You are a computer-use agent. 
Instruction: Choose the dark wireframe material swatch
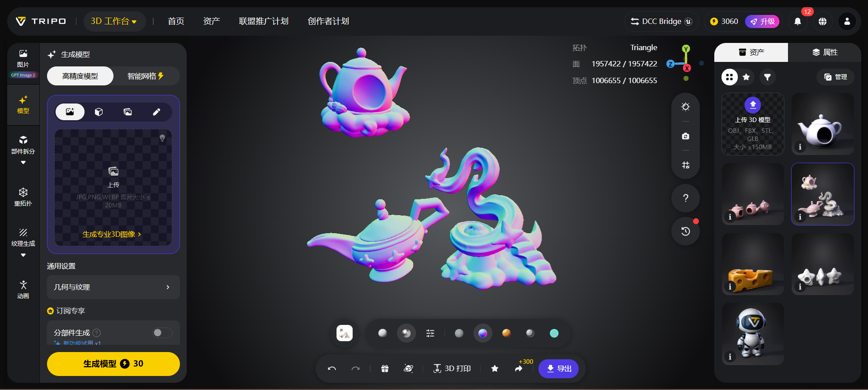[x=530, y=333]
